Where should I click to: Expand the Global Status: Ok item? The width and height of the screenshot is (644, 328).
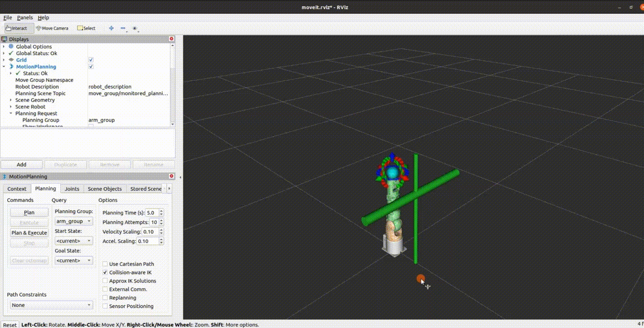4,53
